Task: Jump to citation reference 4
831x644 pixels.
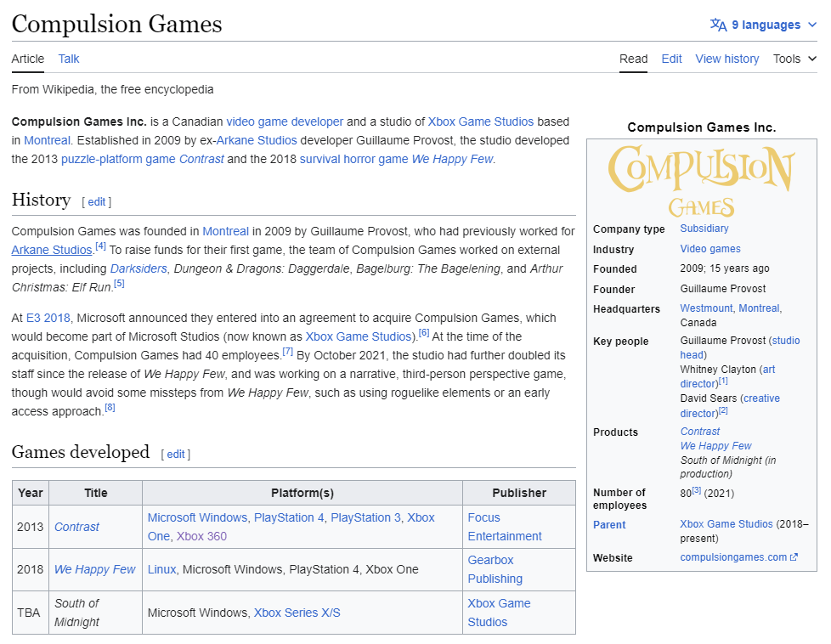Action: click(x=100, y=246)
